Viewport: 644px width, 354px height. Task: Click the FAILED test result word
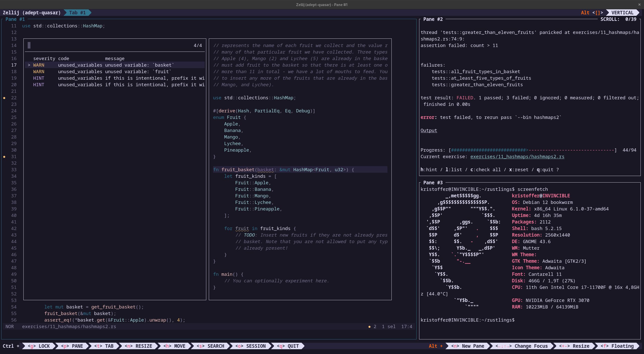(x=465, y=98)
